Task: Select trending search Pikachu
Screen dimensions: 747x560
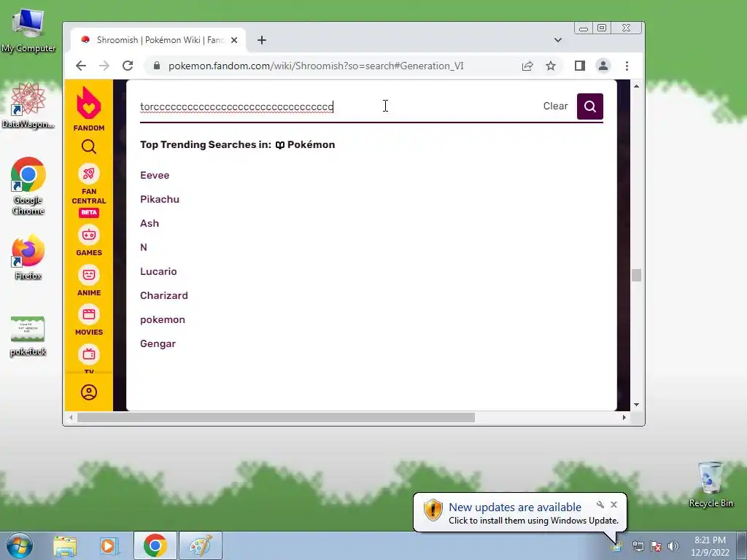Action: pyautogui.click(x=160, y=199)
